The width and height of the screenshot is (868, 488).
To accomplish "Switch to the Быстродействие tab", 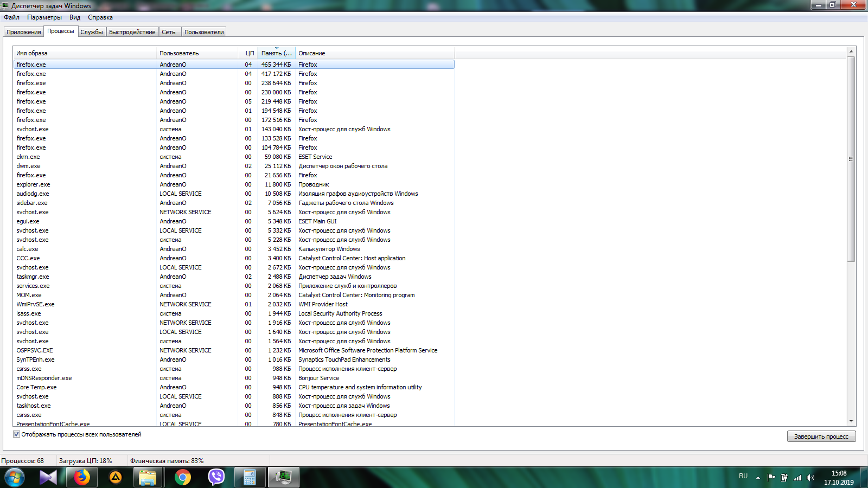I will [x=132, y=32].
